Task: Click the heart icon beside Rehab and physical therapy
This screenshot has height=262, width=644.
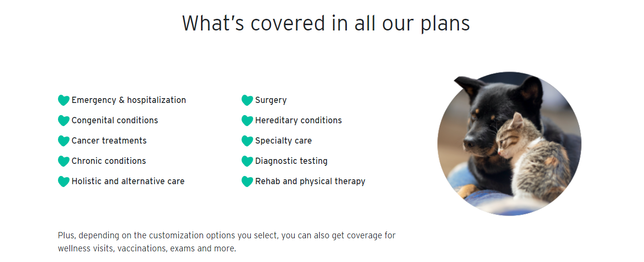Action: click(x=247, y=181)
